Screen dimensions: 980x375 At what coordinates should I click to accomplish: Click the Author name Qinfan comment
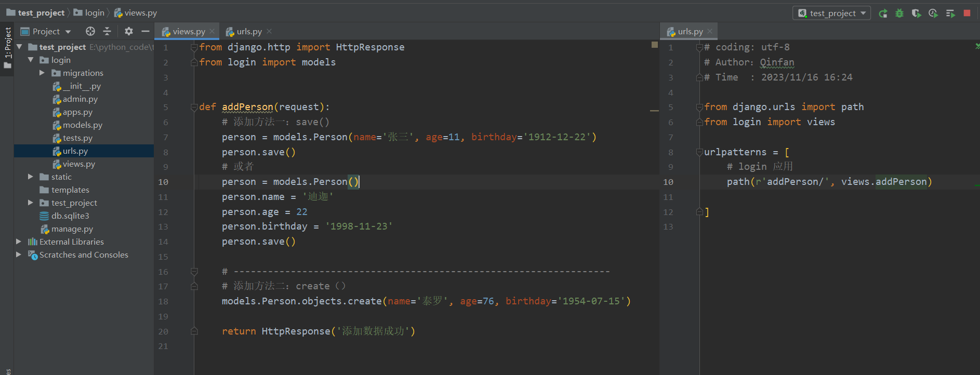pyautogui.click(x=777, y=62)
